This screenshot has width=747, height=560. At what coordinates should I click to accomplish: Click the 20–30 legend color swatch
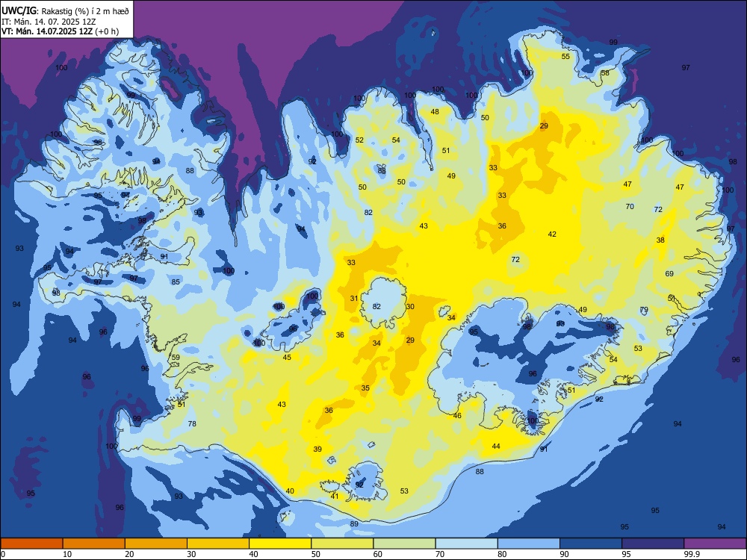pyautogui.click(x=156, y=544)
